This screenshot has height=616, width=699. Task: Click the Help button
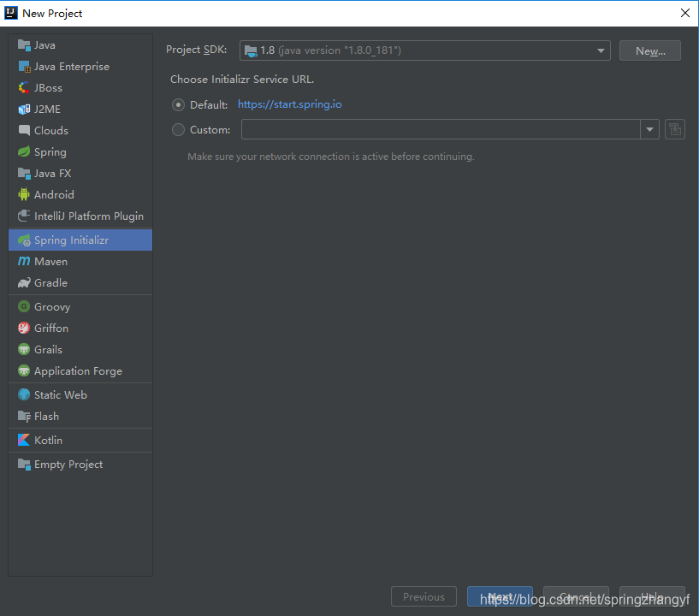pos(652,596)
